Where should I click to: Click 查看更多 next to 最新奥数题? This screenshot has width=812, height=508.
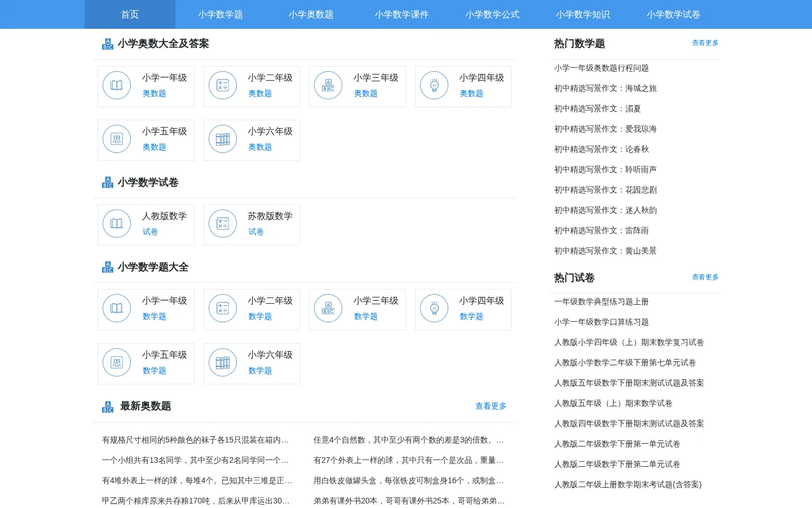click(491, 406)
